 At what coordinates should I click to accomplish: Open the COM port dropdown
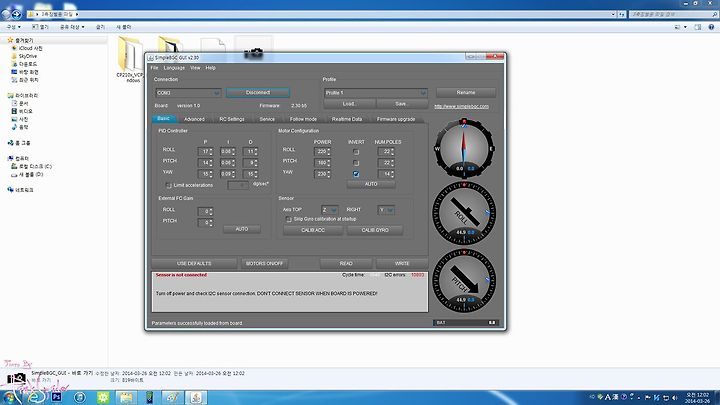[x=188, y=93]
